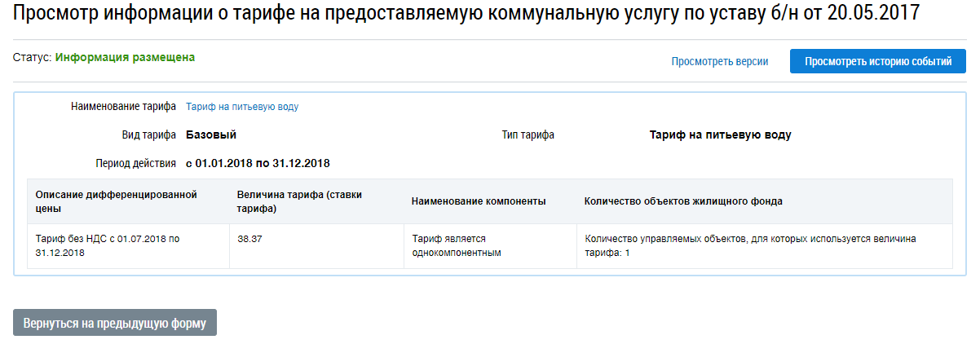
Task: Click the managed objects count link "1"
Action: pyautogui.click(x=628, y=254)
